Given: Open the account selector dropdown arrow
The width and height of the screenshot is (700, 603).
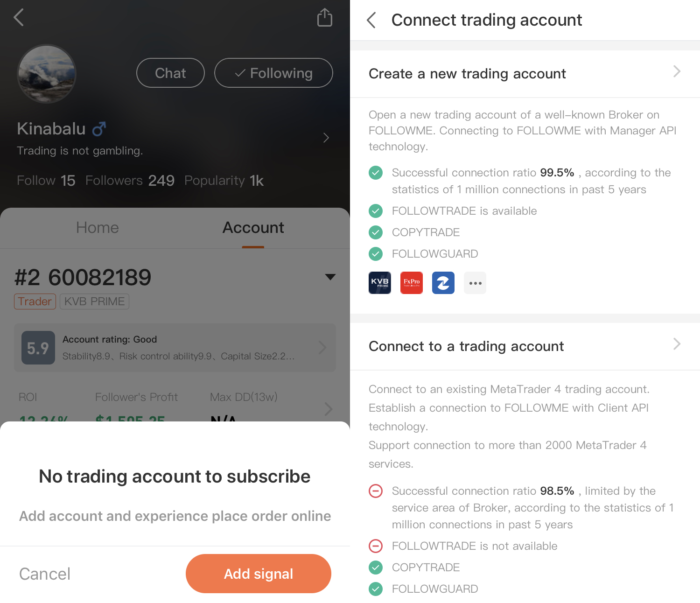Looking at the screenshot, I should [x=330, y=277].
